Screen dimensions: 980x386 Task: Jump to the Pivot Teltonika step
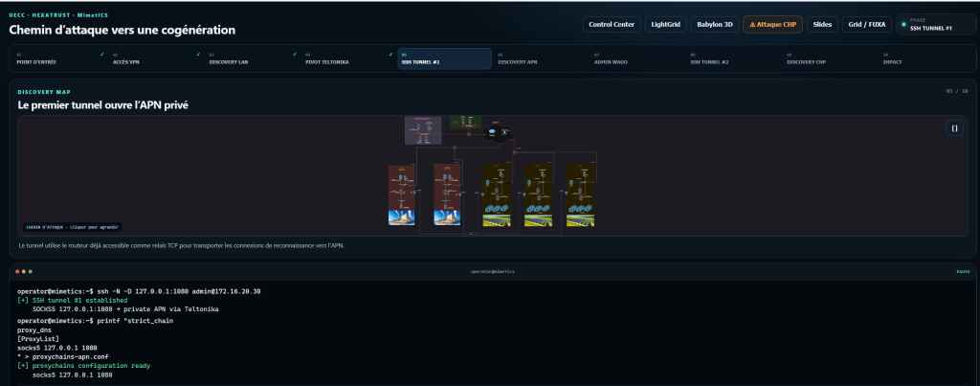346,58
